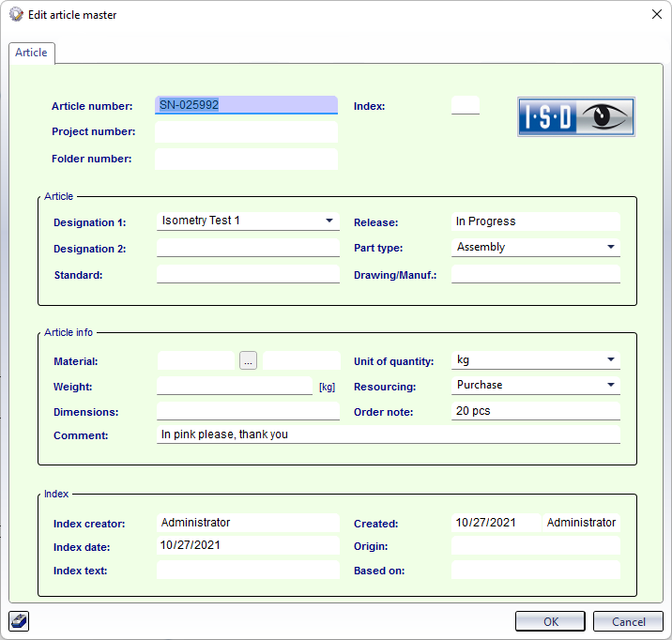672x640 pixels.
Task: Click the Release field showing In Progress
Action: point(536,221)
